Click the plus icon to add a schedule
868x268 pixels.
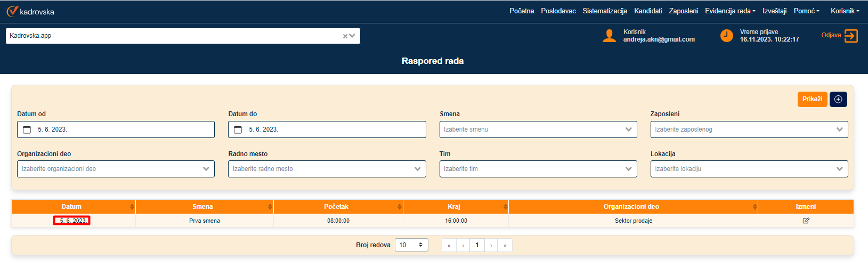(x=838, y=99)
